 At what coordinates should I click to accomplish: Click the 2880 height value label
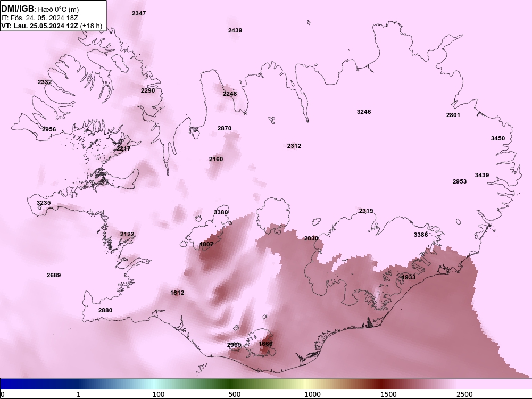tap(105, 310)
